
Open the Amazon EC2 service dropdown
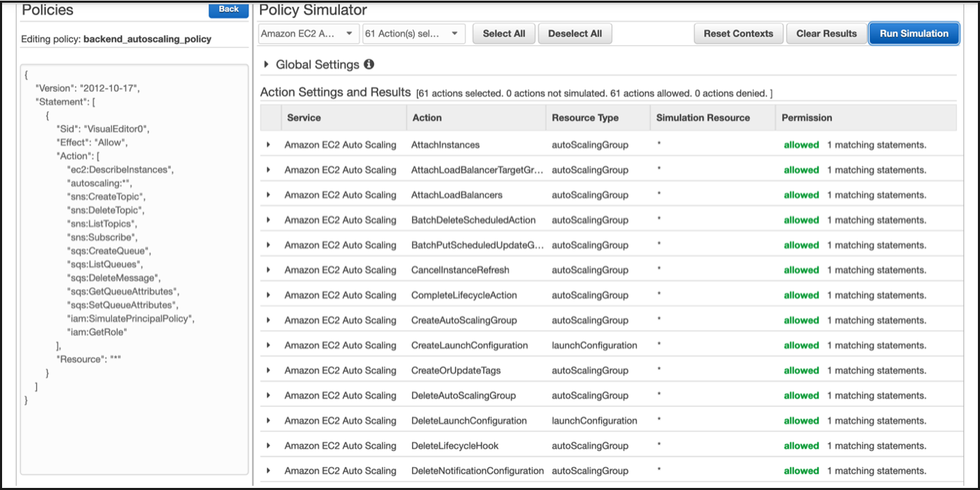point(309,34)
